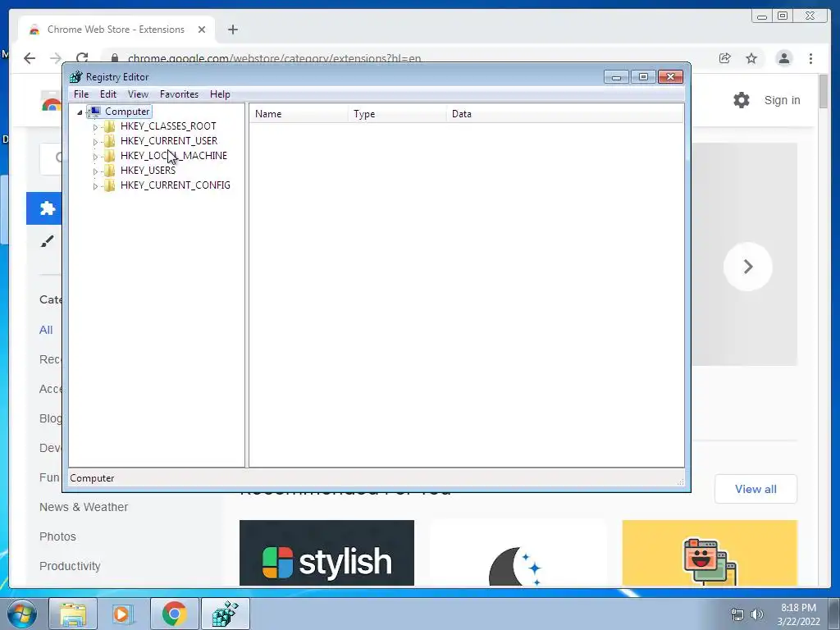Close the Chrome Web Store tab
The width and height of the screenshot is (840, 630).
tap(202, 30)
